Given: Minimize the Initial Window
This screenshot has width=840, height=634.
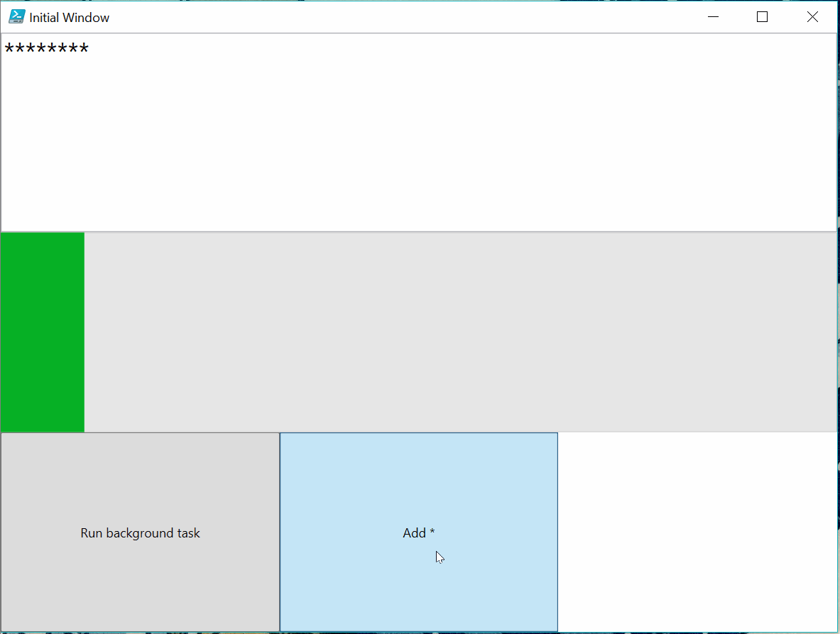Looking at the screenshot, I should click(x=713, y=17).
